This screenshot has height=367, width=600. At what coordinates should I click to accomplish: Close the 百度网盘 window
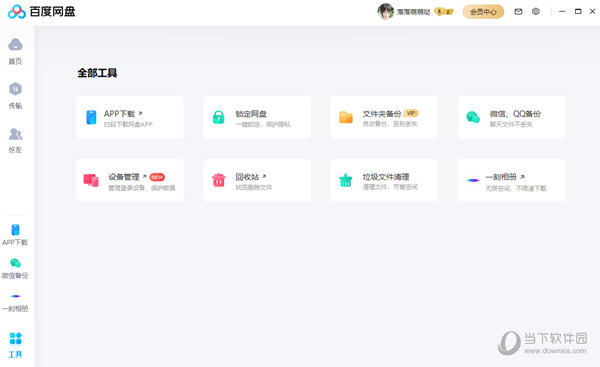[x=592, y=11]
